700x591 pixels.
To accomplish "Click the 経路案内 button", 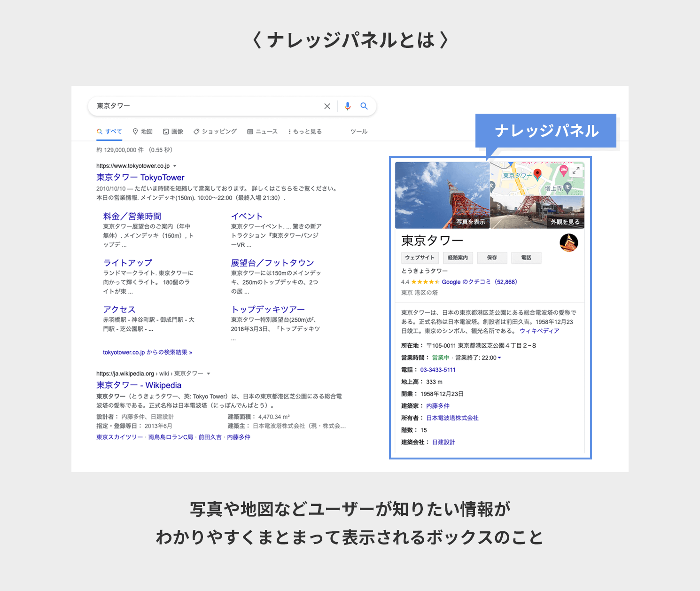I will 458,258.
